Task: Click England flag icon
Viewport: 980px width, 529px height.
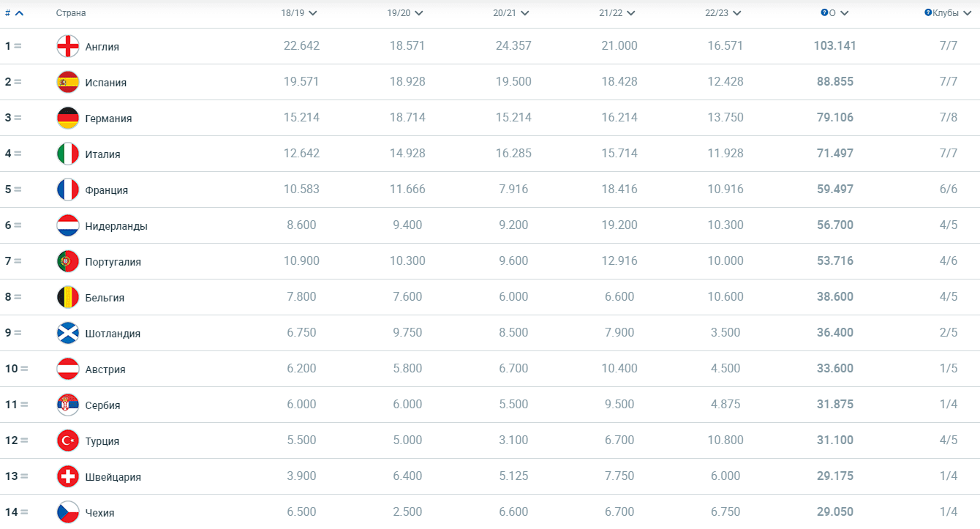Action: tap(67, 46)
